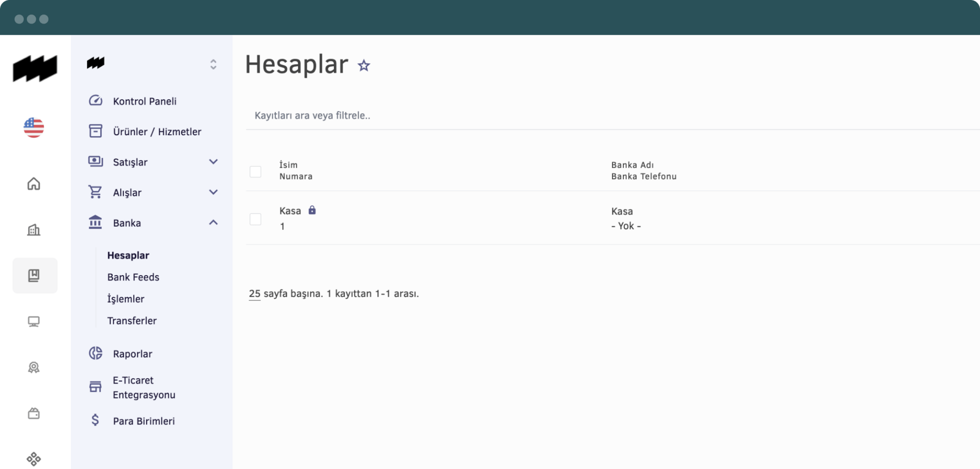Click the search and filter records field

tap(612, 116)
